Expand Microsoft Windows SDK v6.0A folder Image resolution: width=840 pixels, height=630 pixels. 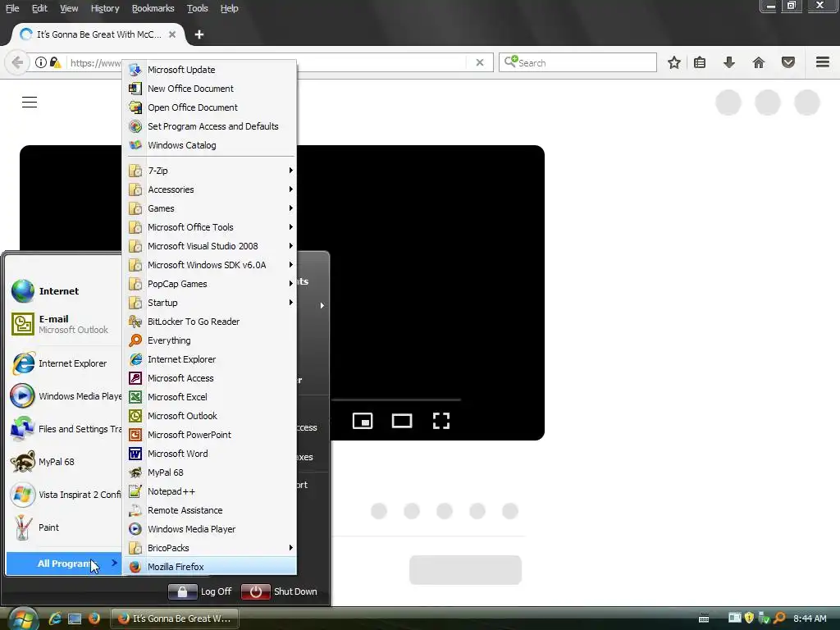pos(209,265)
